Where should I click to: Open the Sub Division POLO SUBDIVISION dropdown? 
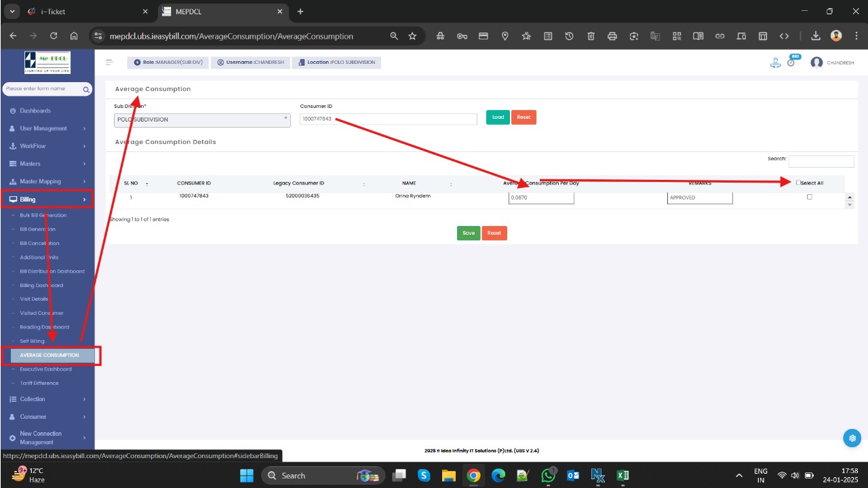coord(202,119)
